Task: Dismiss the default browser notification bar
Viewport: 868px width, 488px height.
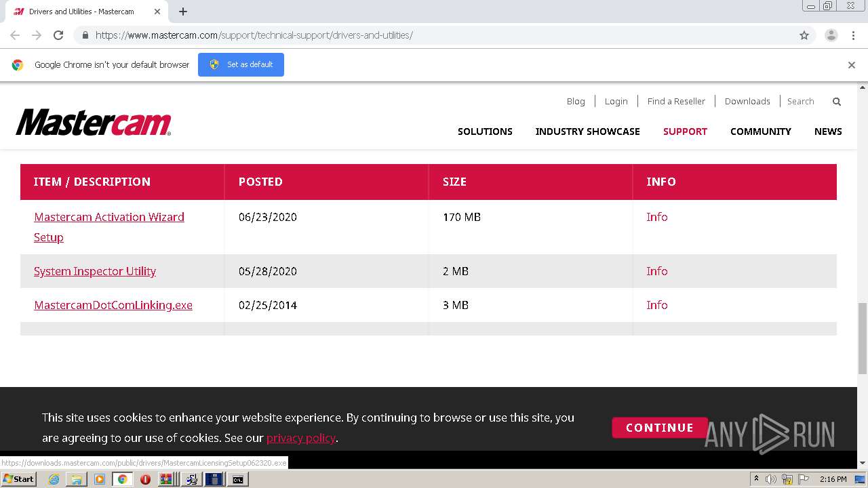Action: click(852, 65)
